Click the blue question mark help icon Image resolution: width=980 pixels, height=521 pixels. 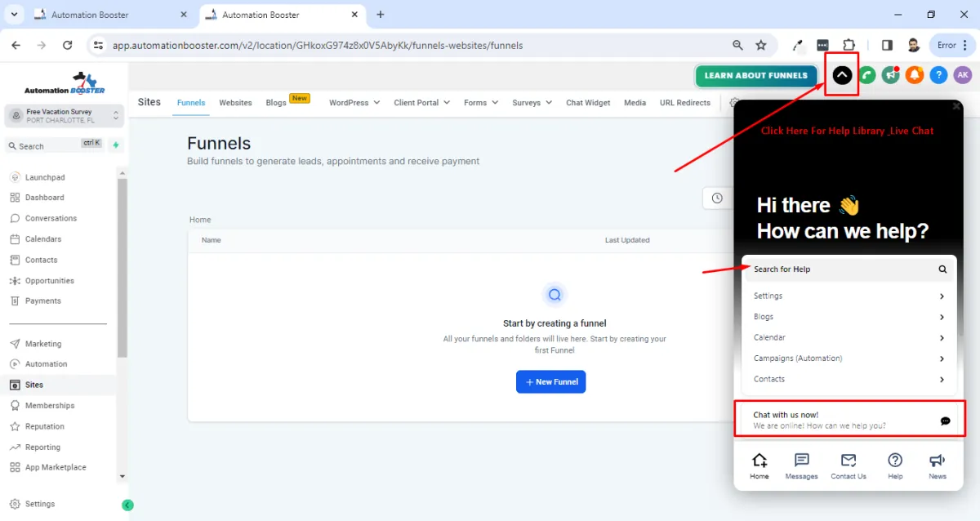point(939,75)
